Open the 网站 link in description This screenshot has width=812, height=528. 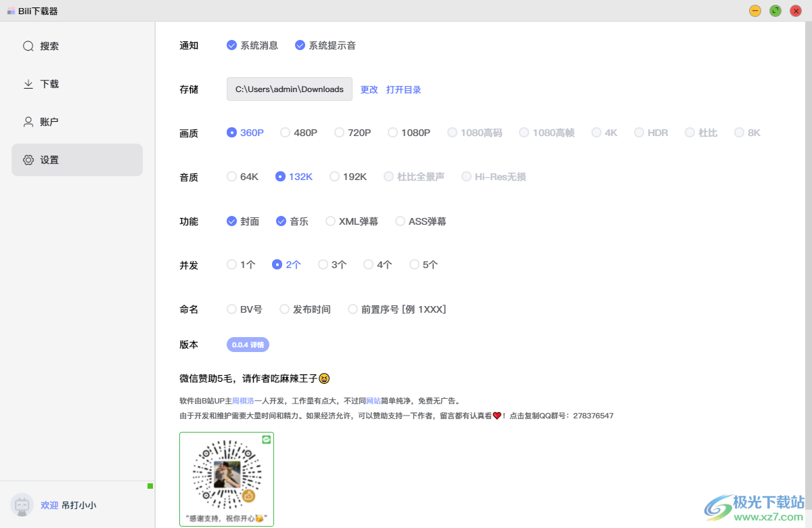[373, 401]
